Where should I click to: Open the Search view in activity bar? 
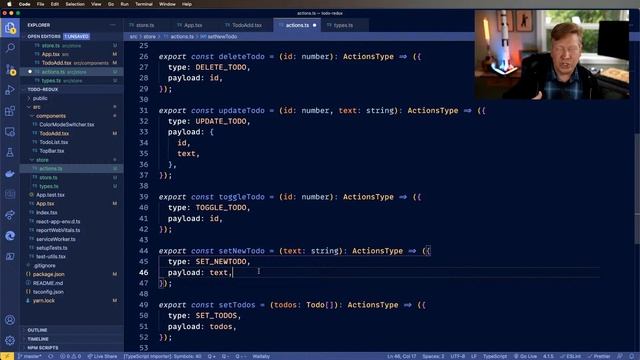[10, 48]
